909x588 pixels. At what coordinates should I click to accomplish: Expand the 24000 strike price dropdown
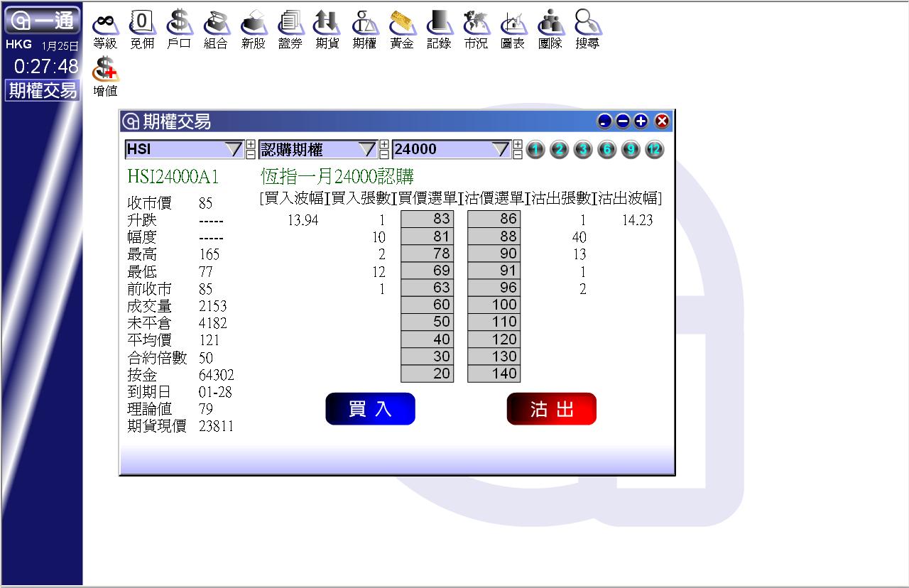[501, 150]
